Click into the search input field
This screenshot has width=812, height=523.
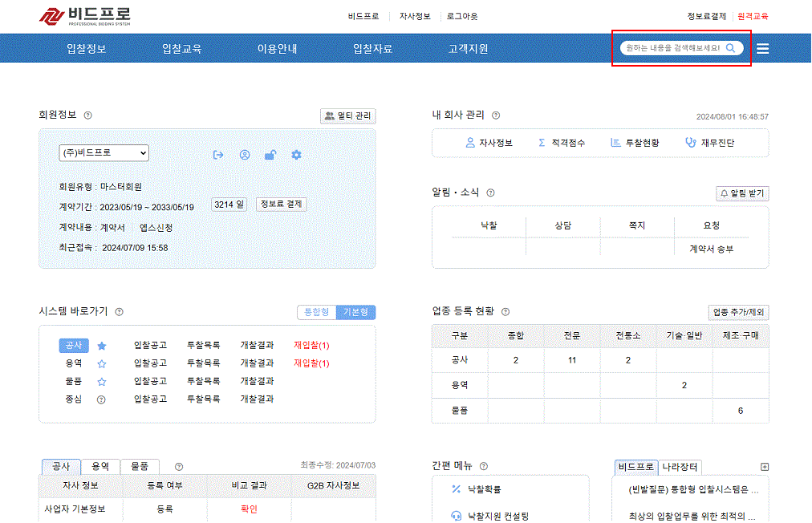point(671,48)
